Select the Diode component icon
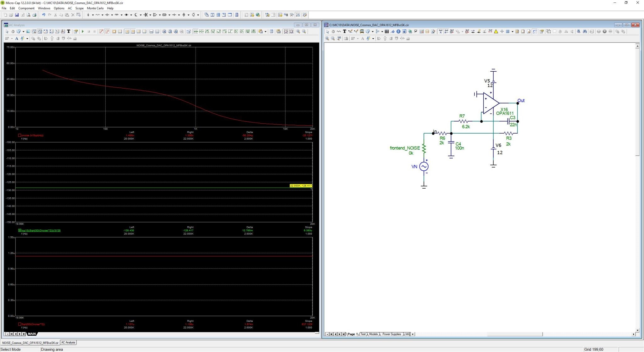644x352 pixels. [126, 15]
